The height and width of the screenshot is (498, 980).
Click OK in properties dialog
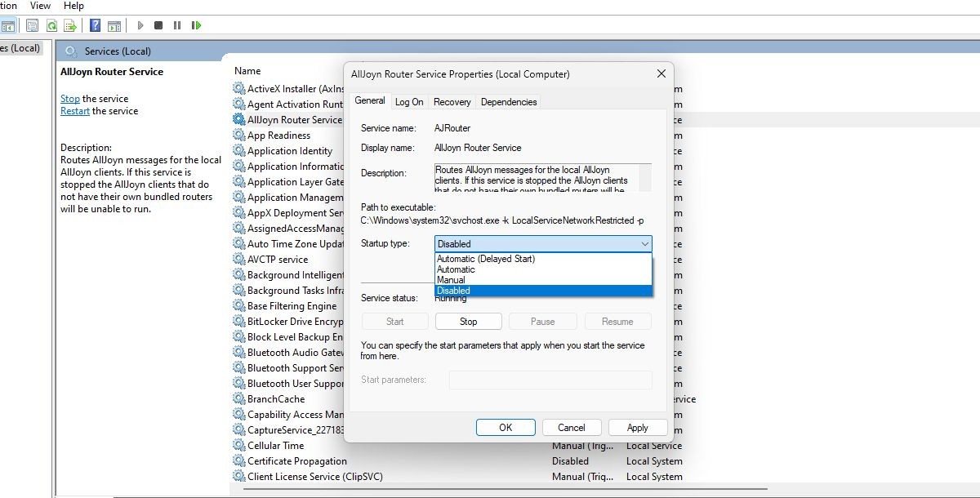pos(506,427)
